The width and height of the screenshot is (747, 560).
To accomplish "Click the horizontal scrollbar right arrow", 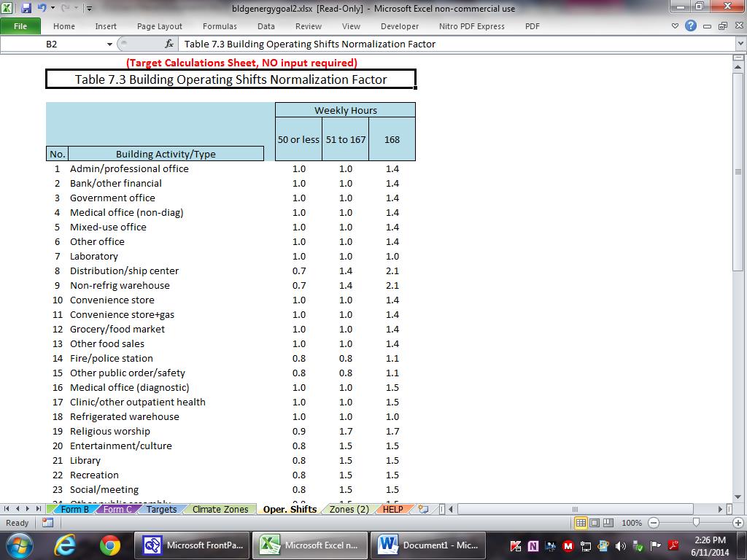I will point(720,509).
